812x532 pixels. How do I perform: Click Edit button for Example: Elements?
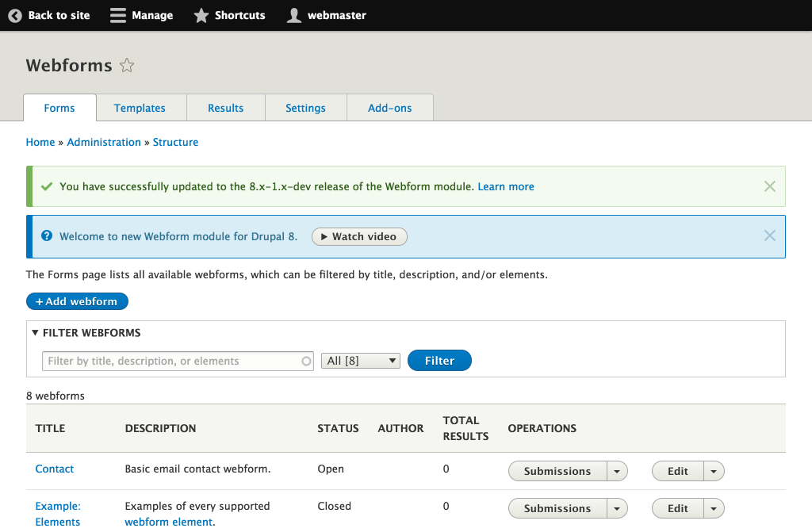click(x=677, y=509)
